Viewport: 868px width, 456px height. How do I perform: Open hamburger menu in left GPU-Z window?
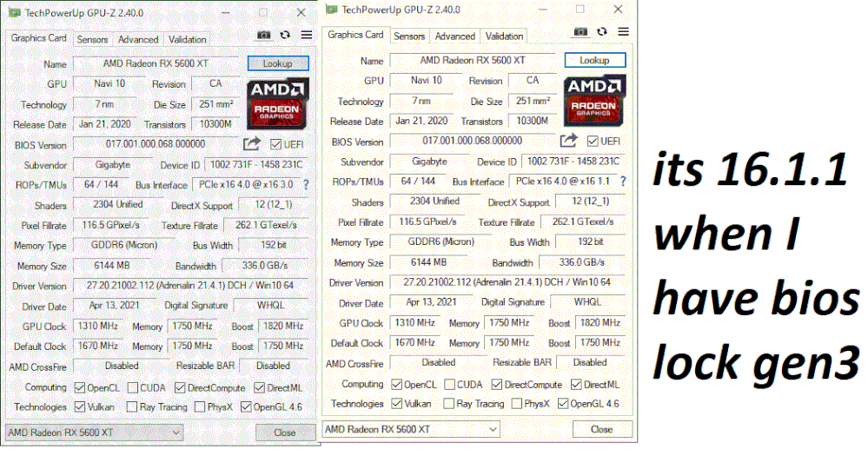[306, 35]
